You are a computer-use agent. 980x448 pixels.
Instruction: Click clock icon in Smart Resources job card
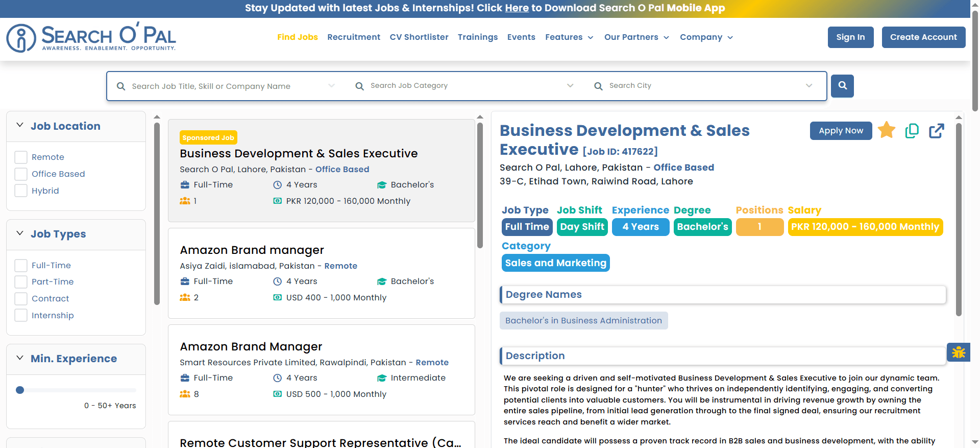(x=277, y=378)
